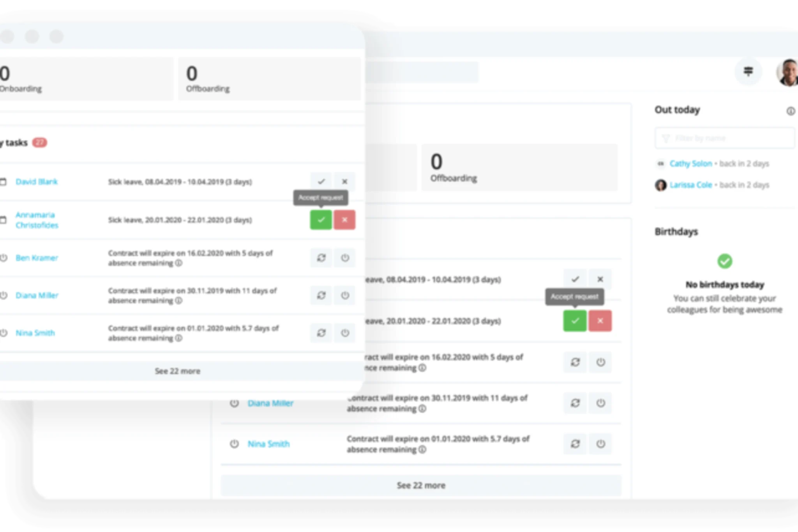798x532 pixels.
Task: Click the Accept request checkmark icon for David Blank
Action: (321, 181)
